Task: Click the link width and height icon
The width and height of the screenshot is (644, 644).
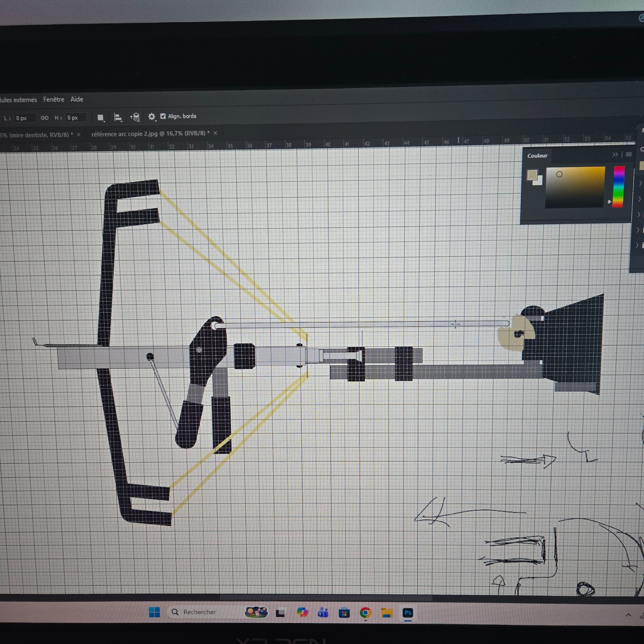Action: 44,118
